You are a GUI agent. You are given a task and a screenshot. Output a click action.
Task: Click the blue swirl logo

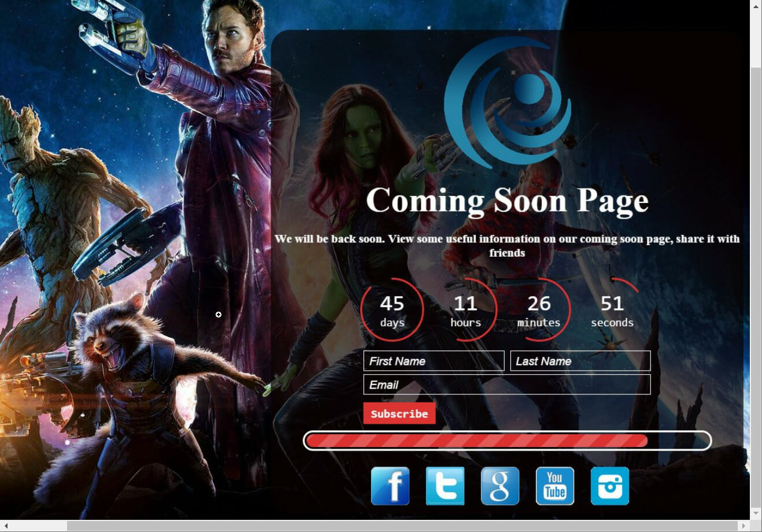point(507,103)
